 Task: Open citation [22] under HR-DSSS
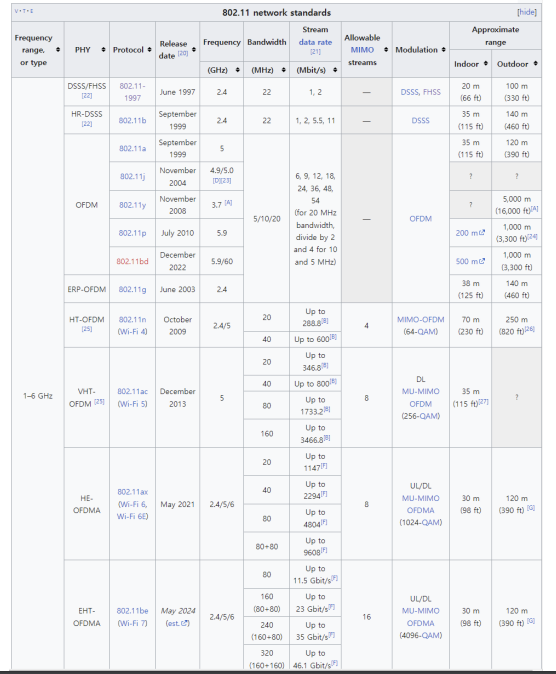pos(87,124)
